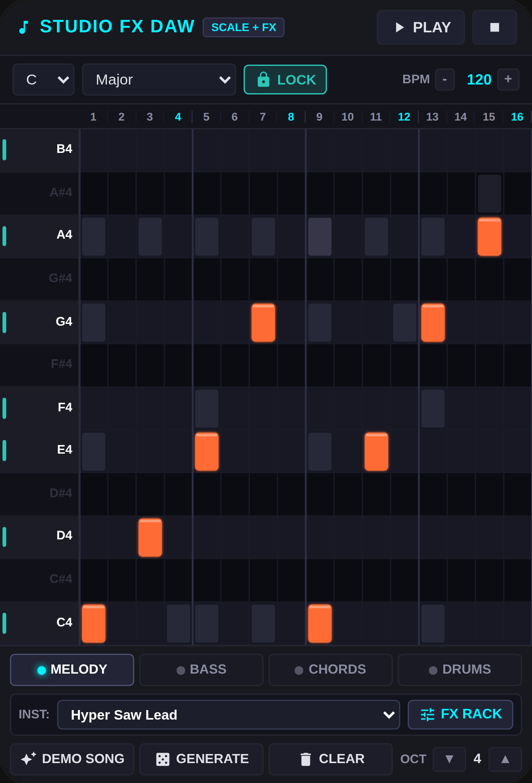Image resolution: width=532 pixels, height=783 pixels.
Task: Toggle the ghost C4 cell at step 4
Action: (x=179, y=623)
